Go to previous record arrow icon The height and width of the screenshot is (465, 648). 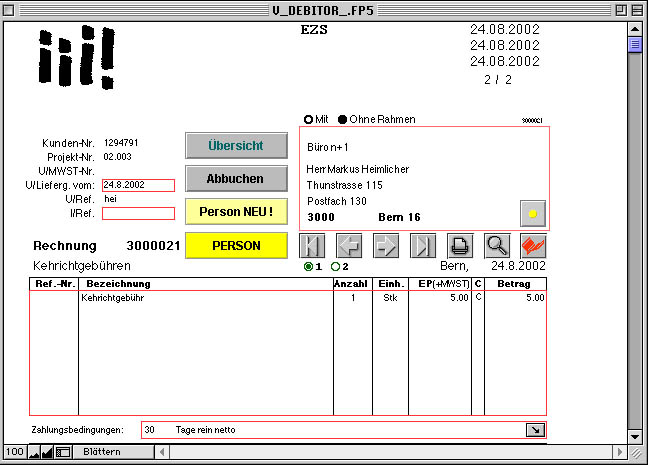pyautogui.click(x=349, y=246)
